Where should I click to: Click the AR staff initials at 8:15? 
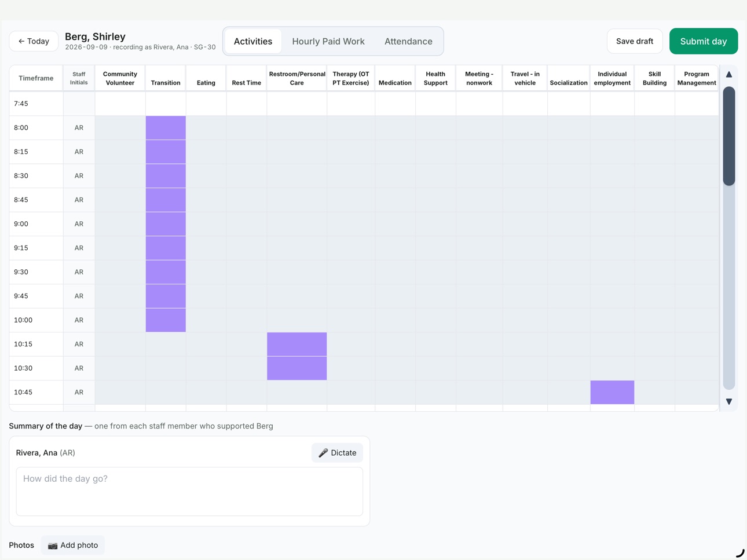click(x=79, y=152)
